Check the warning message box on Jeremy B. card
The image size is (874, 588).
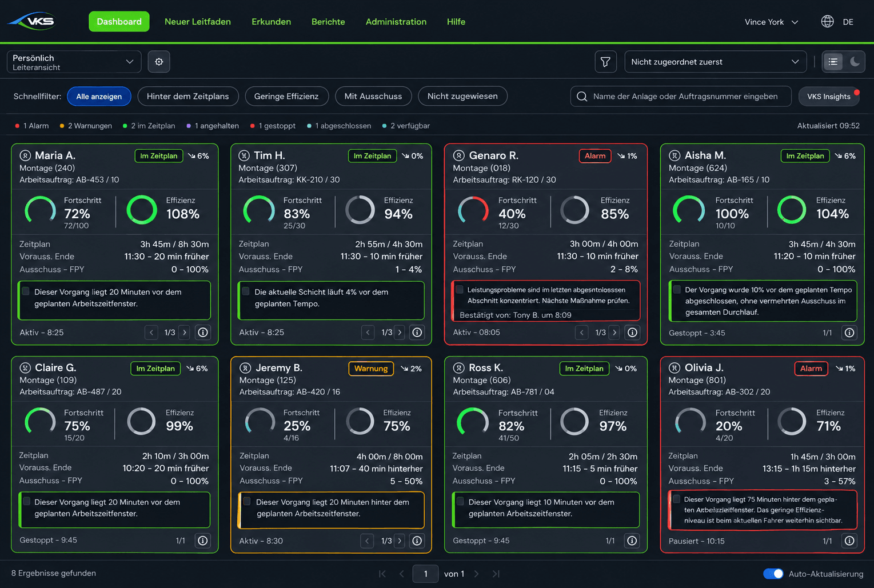tap(247, 501)
